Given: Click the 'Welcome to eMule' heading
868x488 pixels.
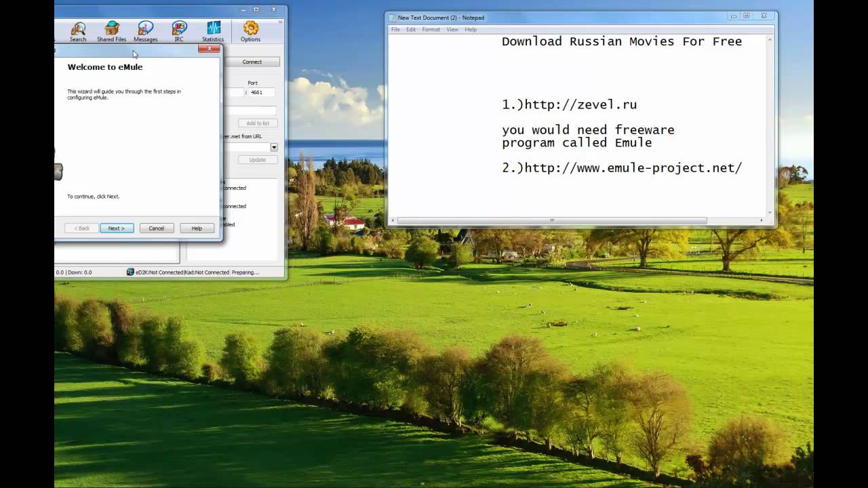Looking at the screenshot, I should [x=105, y=67].
